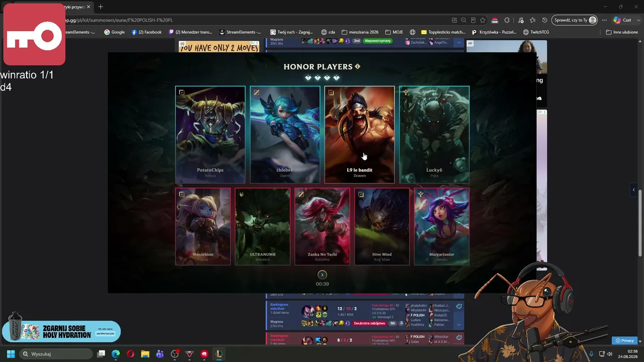Open File Explorer from the taskbar
The image size is (644, 362).
[145, 354]
